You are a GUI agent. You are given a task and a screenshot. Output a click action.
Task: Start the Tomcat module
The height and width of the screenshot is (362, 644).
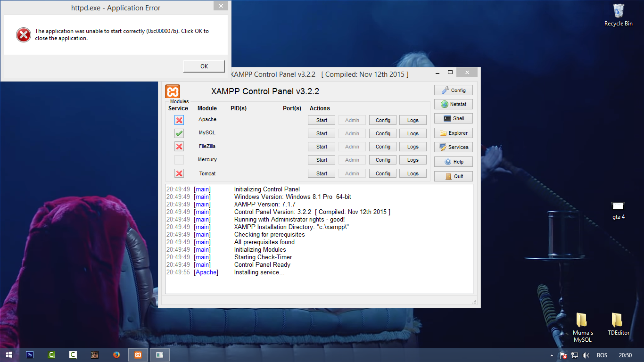[322, 173]
